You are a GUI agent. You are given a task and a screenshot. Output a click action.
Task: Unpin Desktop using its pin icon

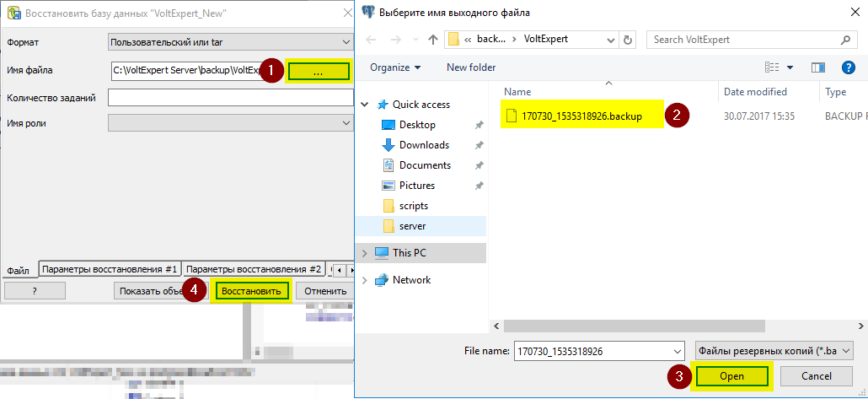480,125
